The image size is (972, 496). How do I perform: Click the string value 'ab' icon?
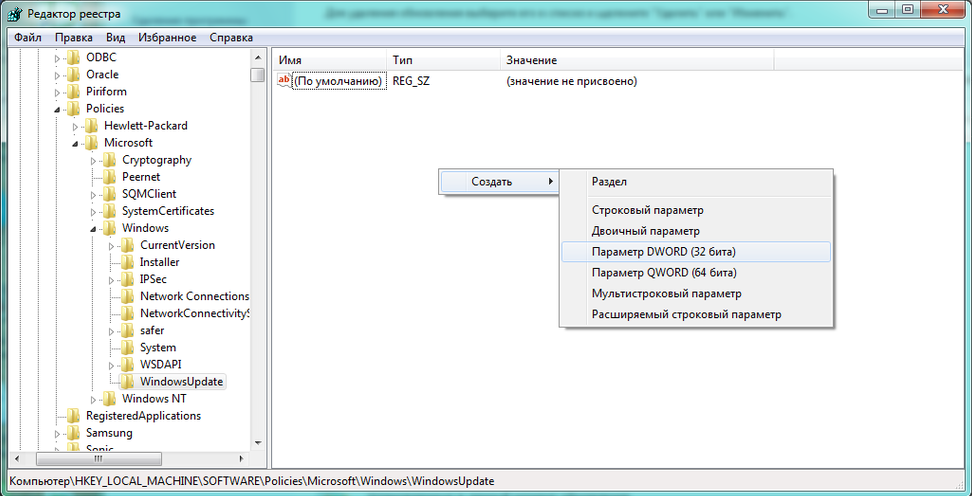click(x=284, y=81)
